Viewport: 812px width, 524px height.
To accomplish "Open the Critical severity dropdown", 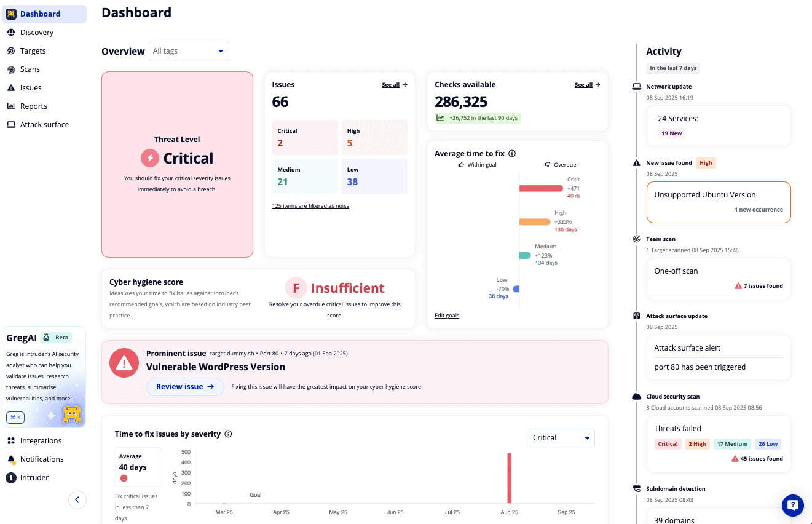I will click(x=561, y=437).
